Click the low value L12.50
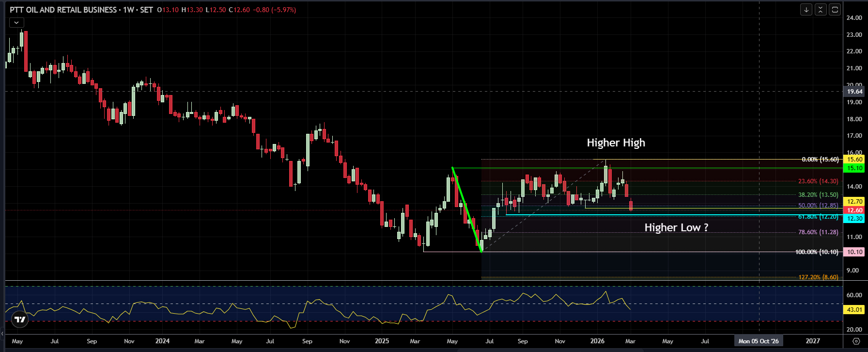The width and height of the screenshot is (868, 352). 216,10
